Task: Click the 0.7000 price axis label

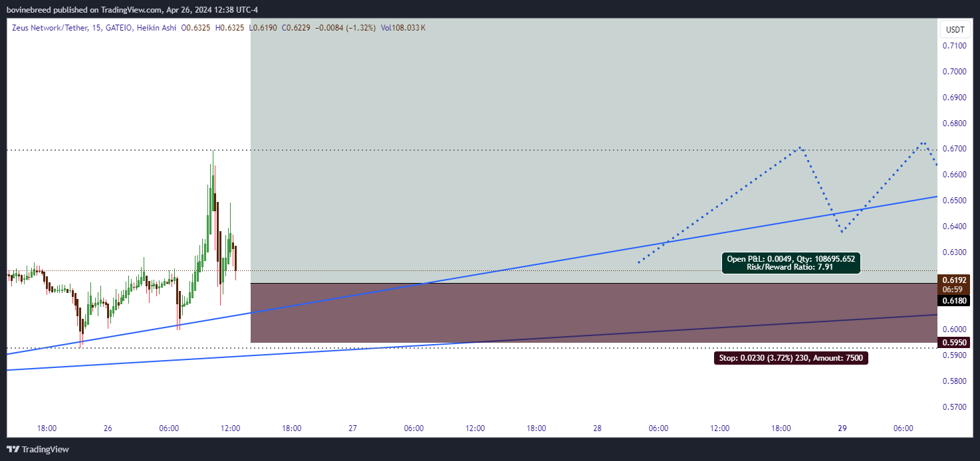Action: point(954,71)
